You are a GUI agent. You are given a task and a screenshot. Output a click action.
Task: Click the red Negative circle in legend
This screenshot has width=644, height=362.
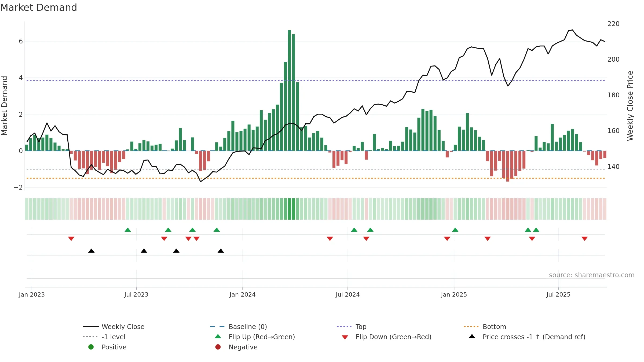tap(218, 347)
